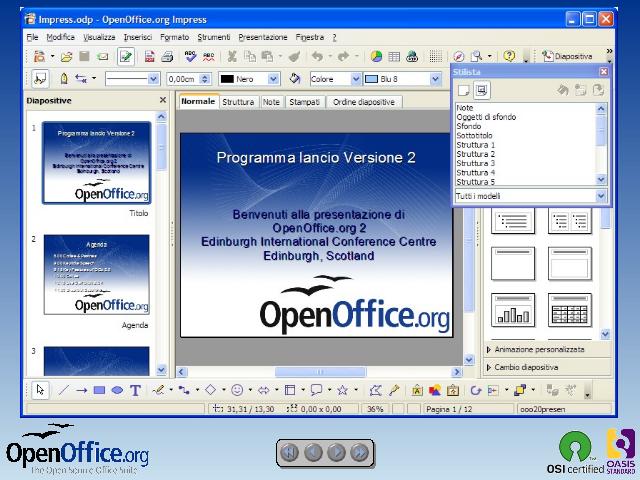Toggle Graphic Styles button in Stilista
Screen dimensions: 640x480
[x=464, y=90]
